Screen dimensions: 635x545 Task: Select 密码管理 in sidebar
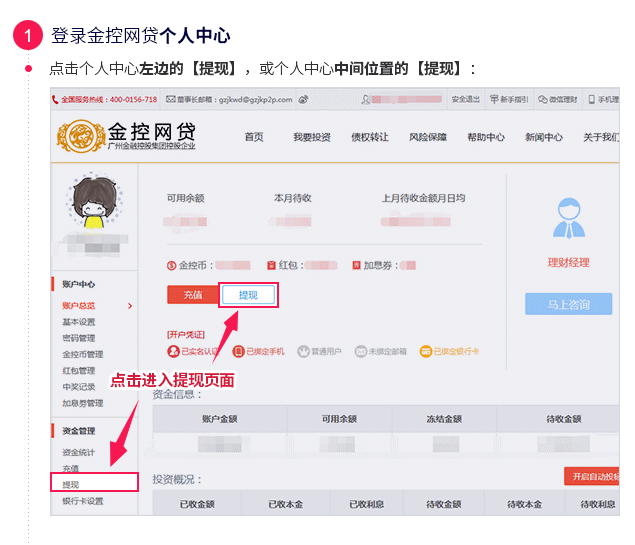(79, 338)
